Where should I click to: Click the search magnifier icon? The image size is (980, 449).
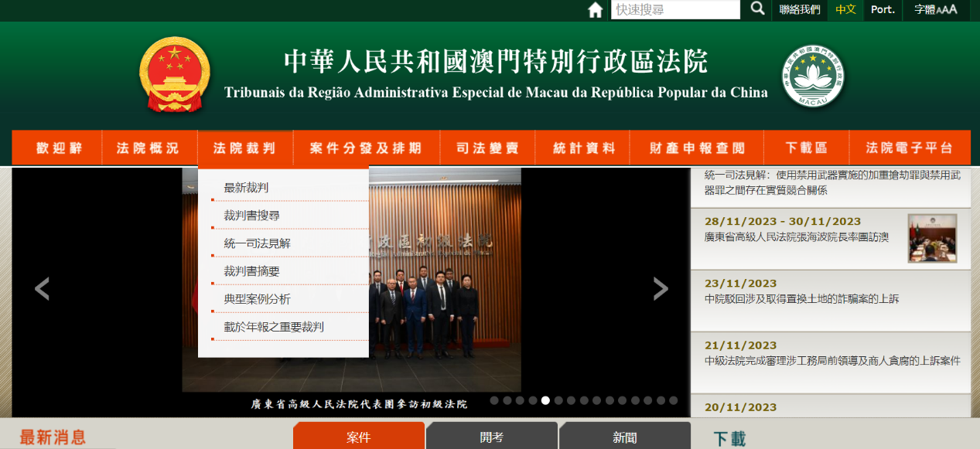click(755, 10)
